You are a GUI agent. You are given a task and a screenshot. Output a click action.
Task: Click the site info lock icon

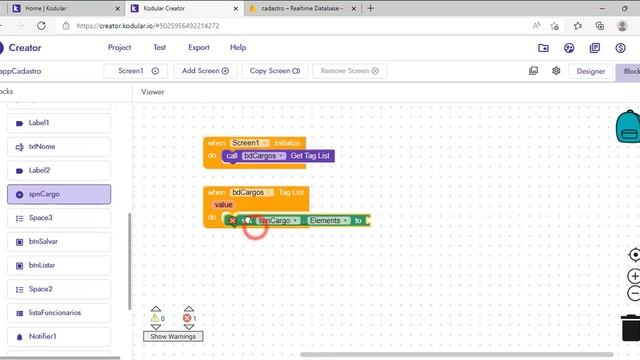tap(66, 26)
